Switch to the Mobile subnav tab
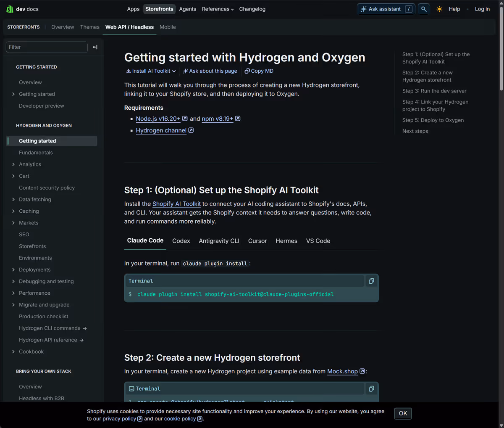This screenshot has height=428, width=504. [168, 27]
